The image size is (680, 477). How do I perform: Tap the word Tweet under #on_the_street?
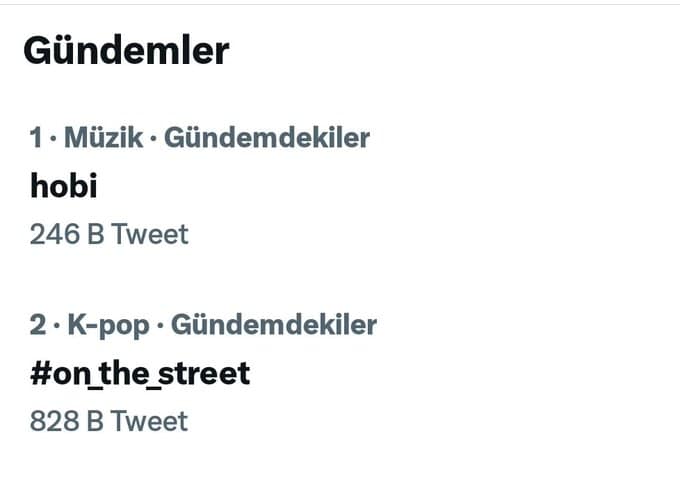point(150,421)
